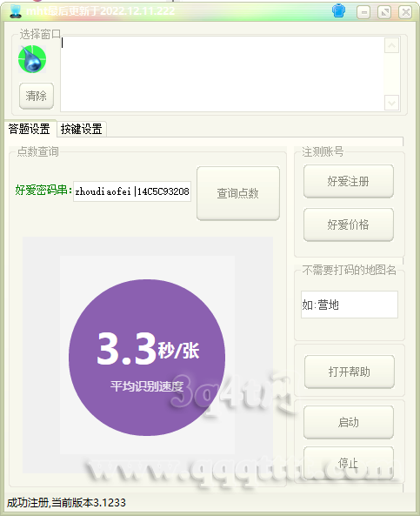Click the 好爱密码串 input field
This screenshot has height=516, width=420.
132,191
